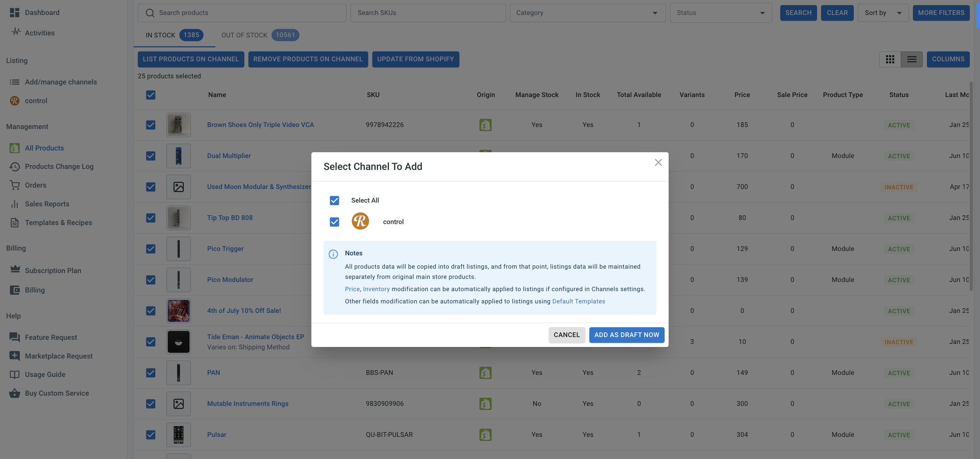The height and width of the screenshot is (459, 980).
Task: Click the grid view icon
Action: tap(890, 59)
